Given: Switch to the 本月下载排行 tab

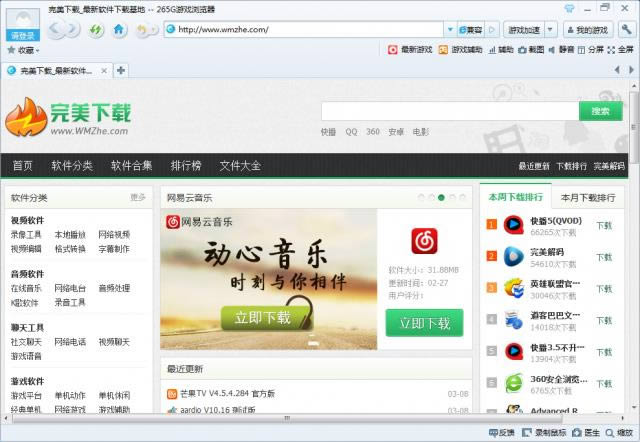Looking at the screenshot, I should [588, 198].
